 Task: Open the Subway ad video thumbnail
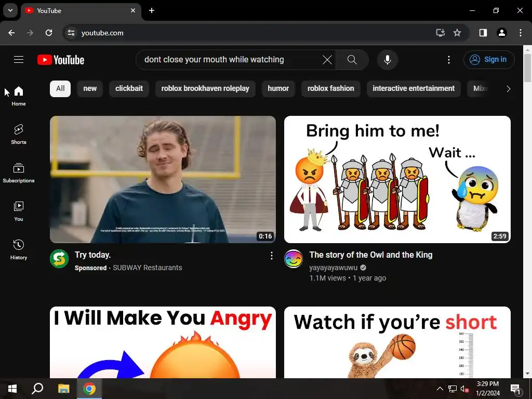coord(163,179)
